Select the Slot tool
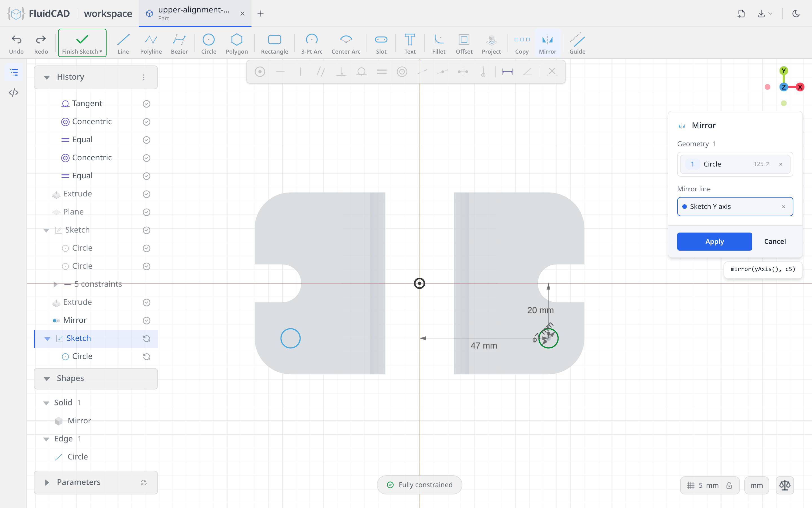This screenshot has height=508, width=812. [x=381, y=44]
